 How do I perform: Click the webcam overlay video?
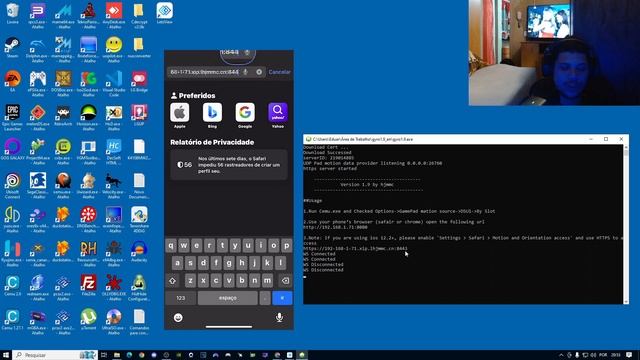pyautogui.click(x=554, y=53)
